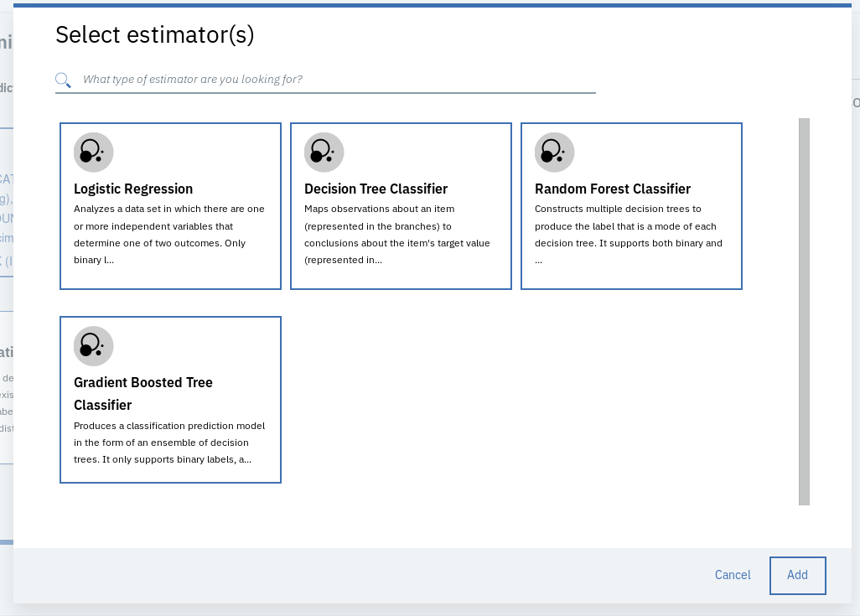Click the search magnifier icon
The image size is (860, 616).
pyautogui.click(x=63, y=80)
